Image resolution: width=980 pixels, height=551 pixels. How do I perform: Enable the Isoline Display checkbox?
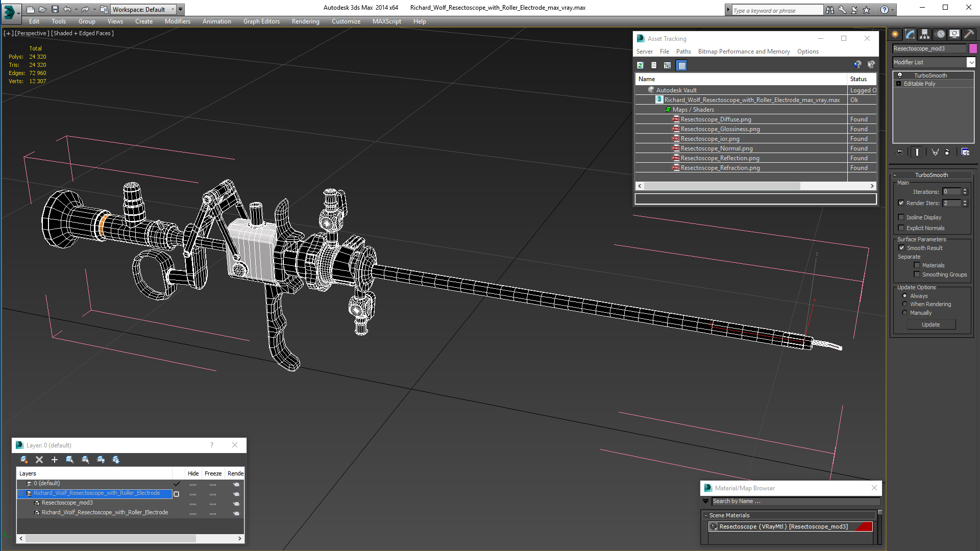[901, 217]
